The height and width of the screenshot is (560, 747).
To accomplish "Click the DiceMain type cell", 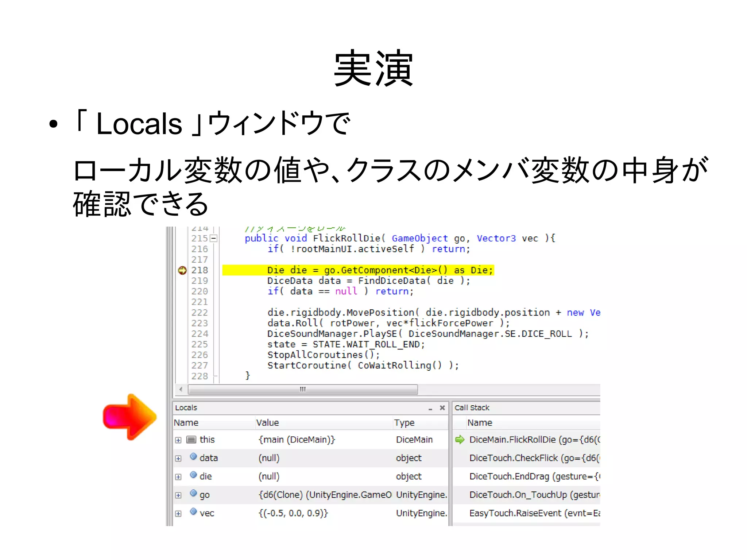I will coord(414,440).
